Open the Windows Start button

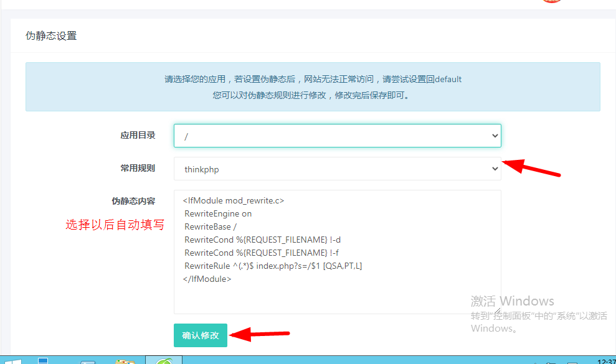click(12, 360)
